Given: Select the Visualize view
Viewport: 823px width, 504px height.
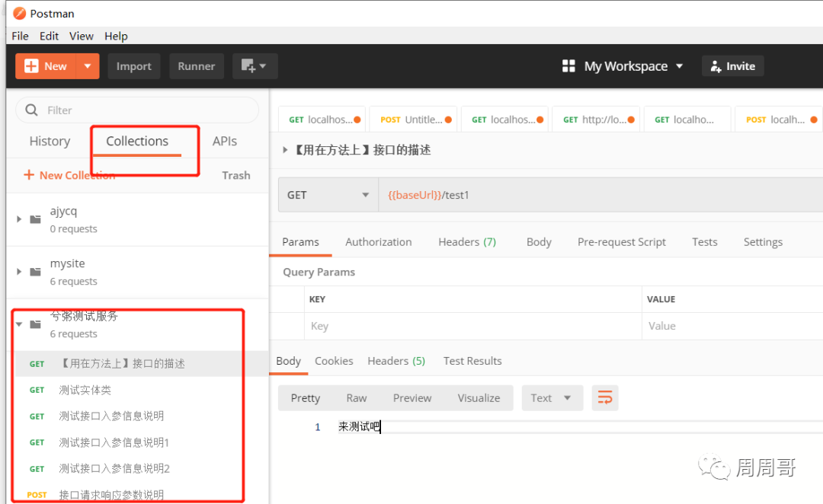Looking at the screenshot, I should (x=479, y=398).
